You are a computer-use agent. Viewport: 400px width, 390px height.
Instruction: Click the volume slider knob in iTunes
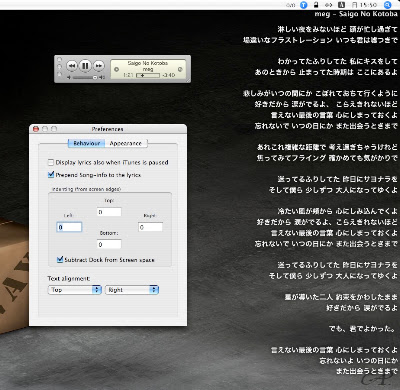95,77
